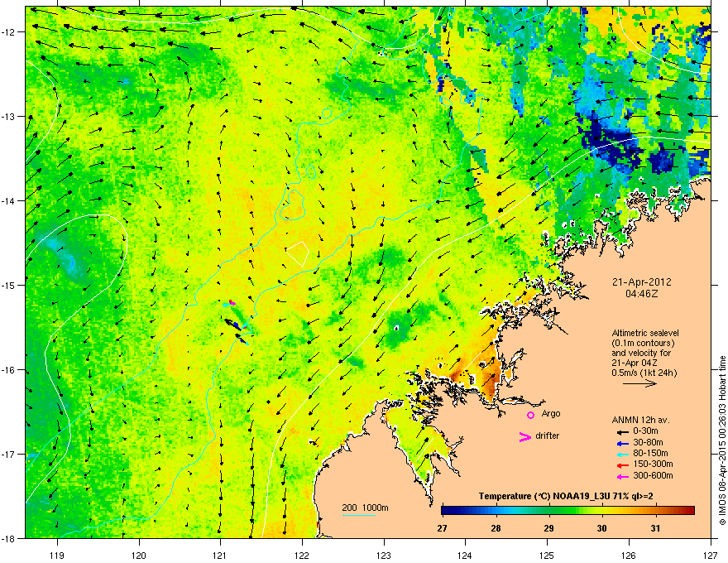Click the 0.5m/s velocity scale arrow

coord(639,383)
